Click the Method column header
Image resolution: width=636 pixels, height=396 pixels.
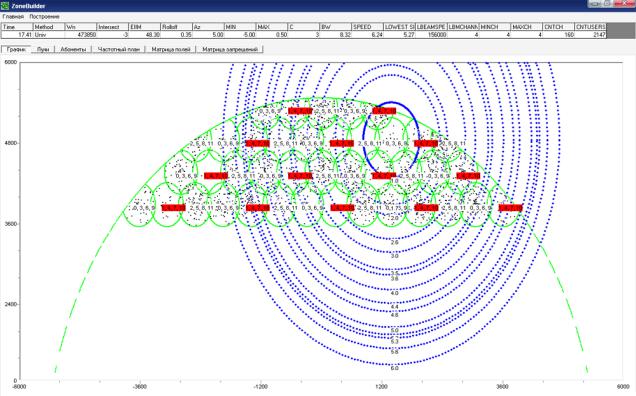click(49, 27)
